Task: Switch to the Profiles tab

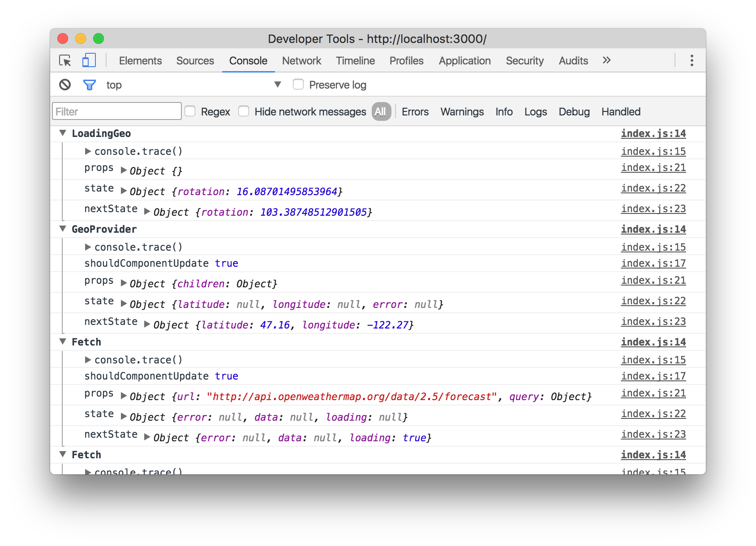Action: 406,60
